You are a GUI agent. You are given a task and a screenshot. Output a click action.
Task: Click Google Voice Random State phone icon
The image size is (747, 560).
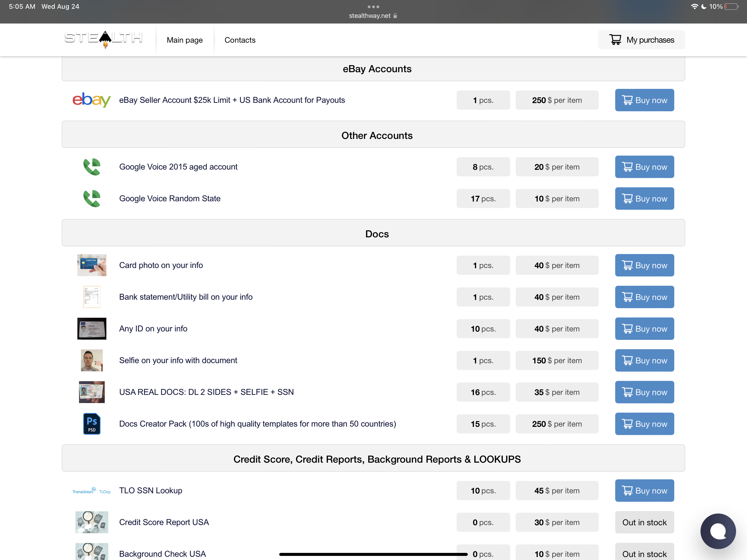click(x=92, y=199)
